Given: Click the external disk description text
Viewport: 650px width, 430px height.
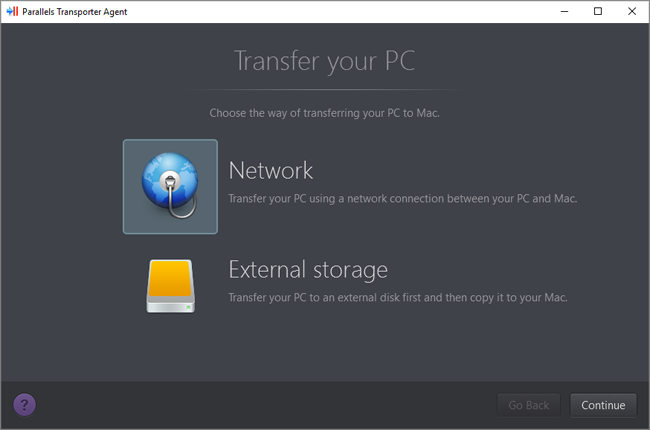Looking at the screenshot, I should [399, 298].
